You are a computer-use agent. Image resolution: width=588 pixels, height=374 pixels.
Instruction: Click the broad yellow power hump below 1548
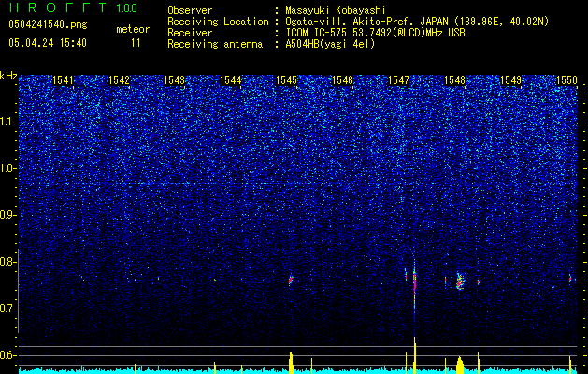pos(460,365)
